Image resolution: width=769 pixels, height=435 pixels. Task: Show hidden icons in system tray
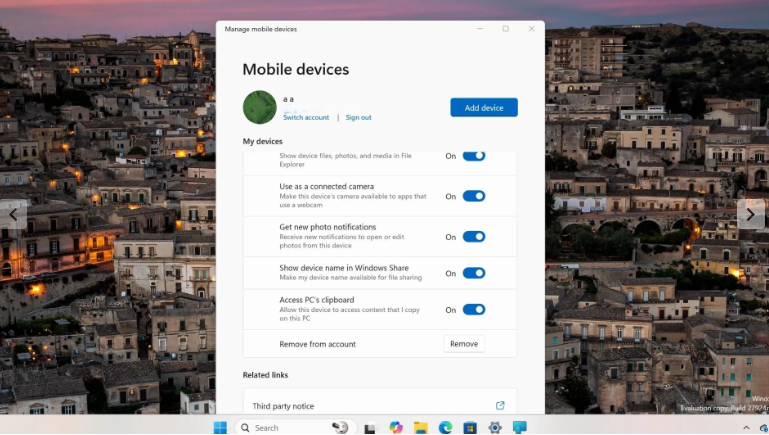pos(746,428)
